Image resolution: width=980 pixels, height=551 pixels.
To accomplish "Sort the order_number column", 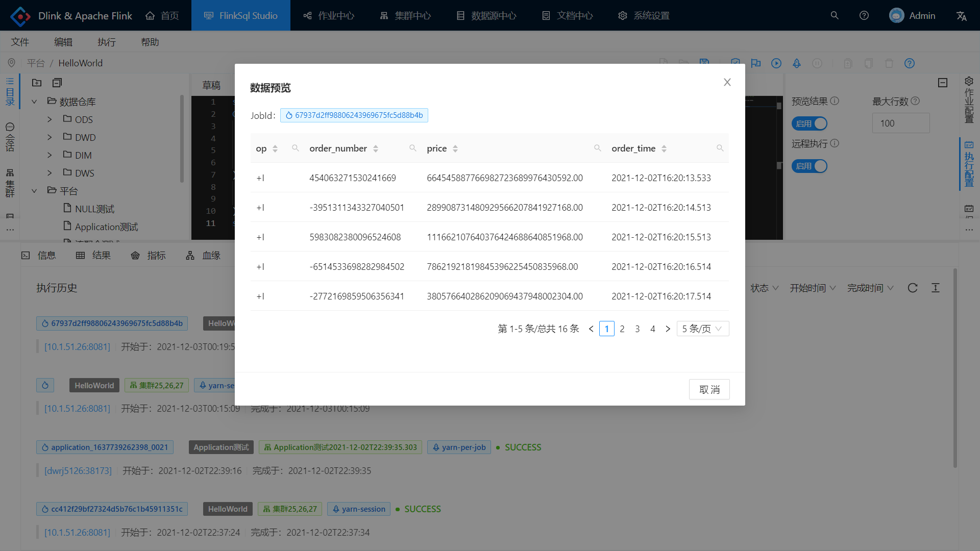I will (x=376, y=148).
